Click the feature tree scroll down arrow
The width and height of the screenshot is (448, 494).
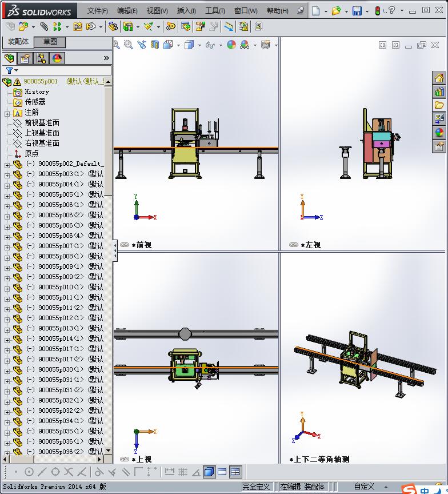pyautogui.click(x=109, y=451)
